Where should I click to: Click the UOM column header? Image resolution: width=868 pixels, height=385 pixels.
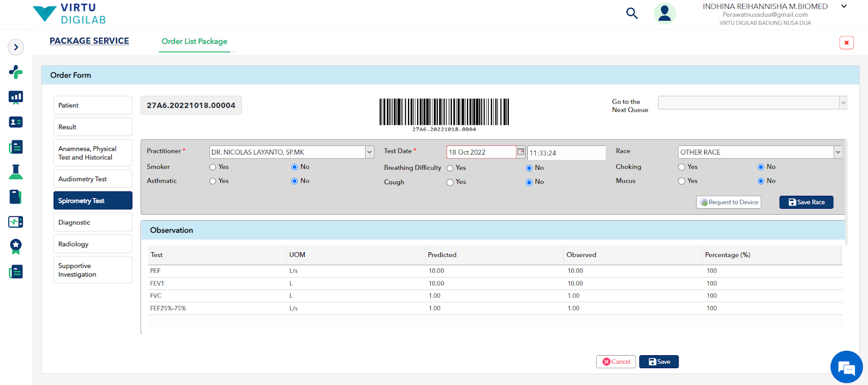356,255
